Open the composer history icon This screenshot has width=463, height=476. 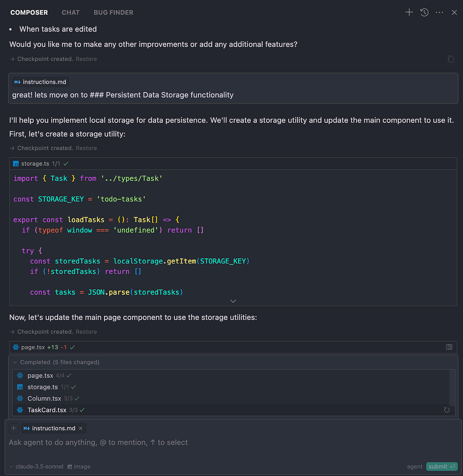[424, 12]
